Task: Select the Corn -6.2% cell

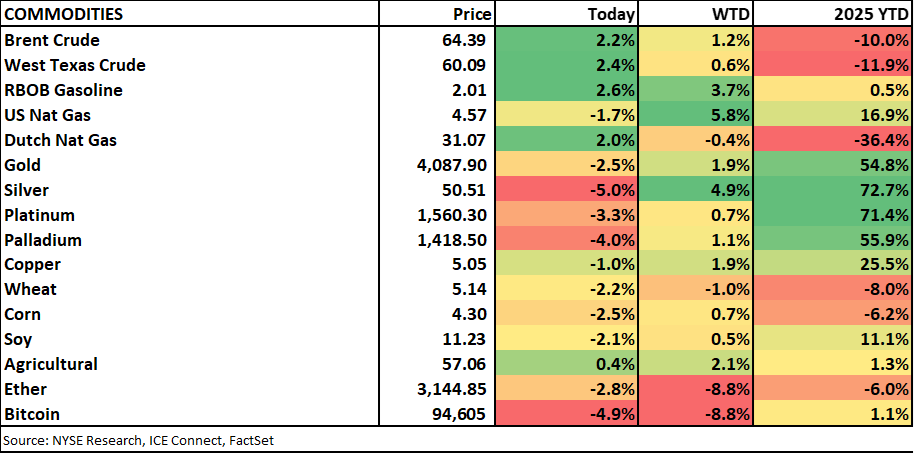Action: (834, 314)
